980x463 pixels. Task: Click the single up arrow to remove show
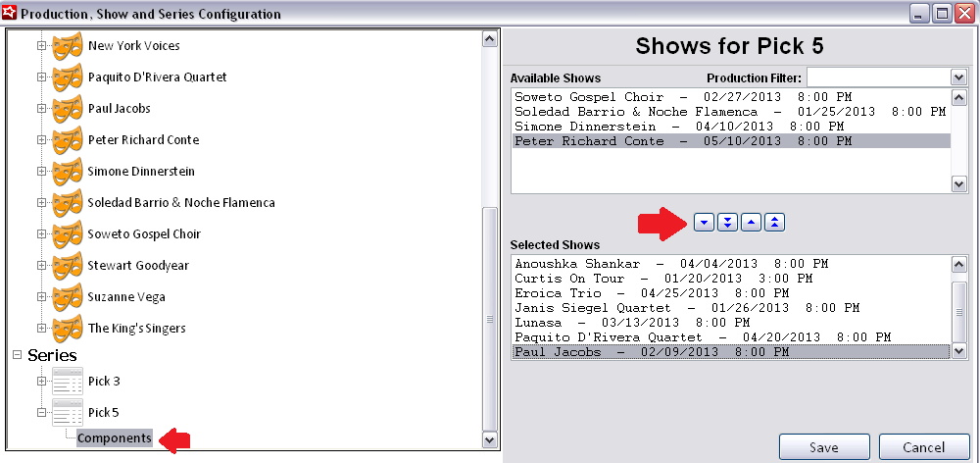click(751, 223)
